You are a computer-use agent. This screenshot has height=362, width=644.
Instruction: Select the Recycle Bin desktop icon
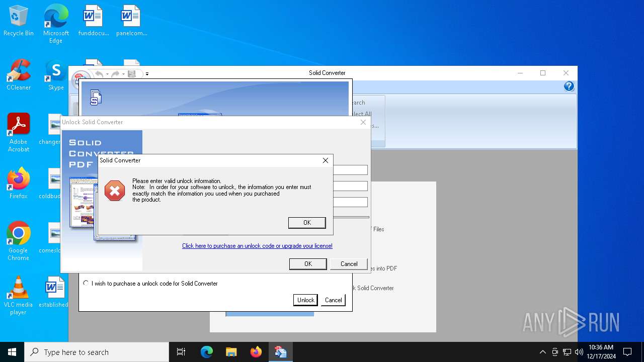(x=19, y=21)
